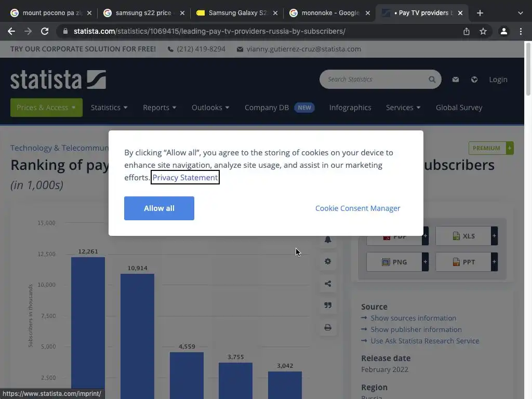Viewport: 532px width, 399px height.
Task: Click the gear settings icon beside the chart
Action: [x=328, y=261]
